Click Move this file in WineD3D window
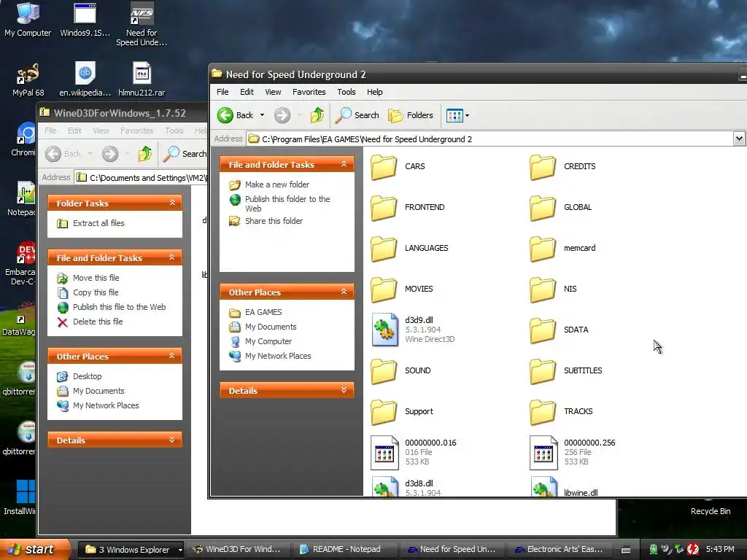 click(88, 278)
